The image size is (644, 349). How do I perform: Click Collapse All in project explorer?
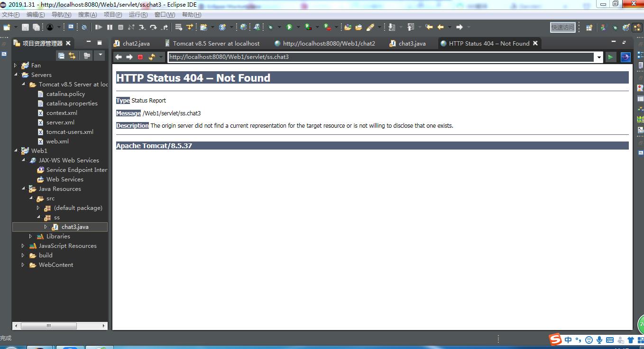(x=61, y=56)
